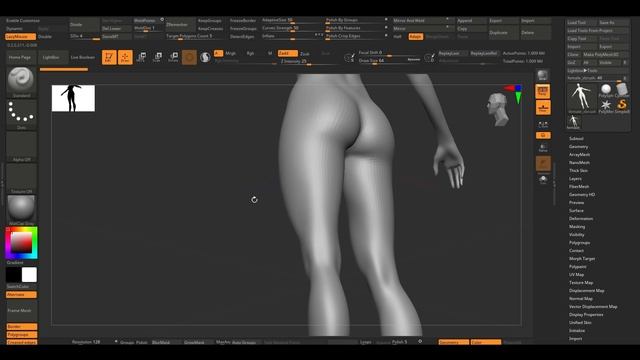Toggle the Adapt option
Screen dimensions: 640x360
pyautogui.click(x=416, y=37)
